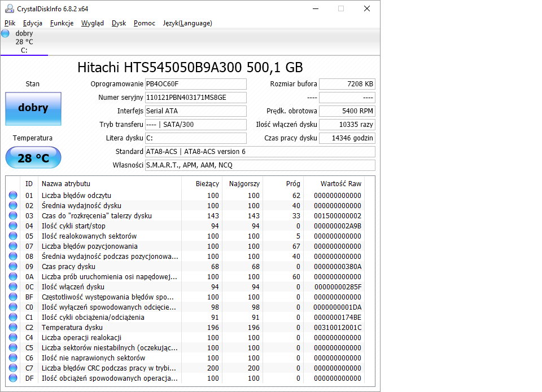Click the Oprogramowanie field PB4OC60F
The image size is (542, 392).
tap(196, 84)
